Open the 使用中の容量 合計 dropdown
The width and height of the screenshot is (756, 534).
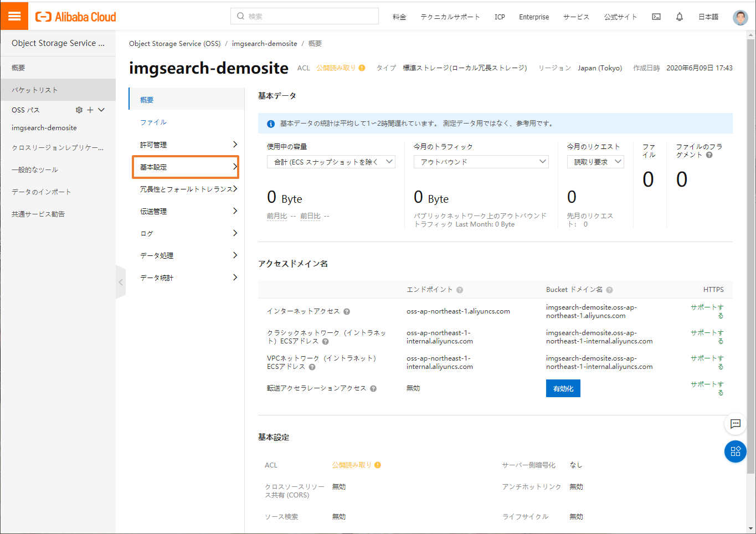[x=331, y=162]
